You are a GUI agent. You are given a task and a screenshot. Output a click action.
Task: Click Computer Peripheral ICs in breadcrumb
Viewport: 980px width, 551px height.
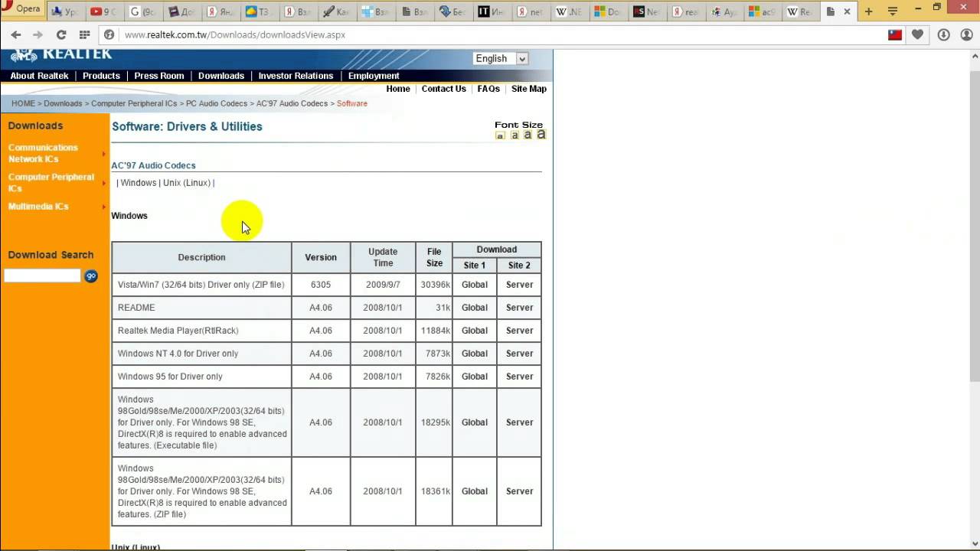click(x=134, y=103)
